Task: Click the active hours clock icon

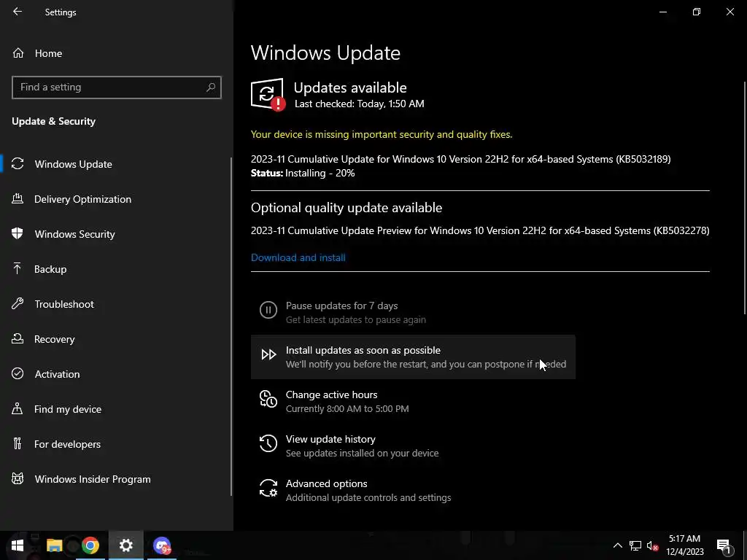Action: pos(268,399)
